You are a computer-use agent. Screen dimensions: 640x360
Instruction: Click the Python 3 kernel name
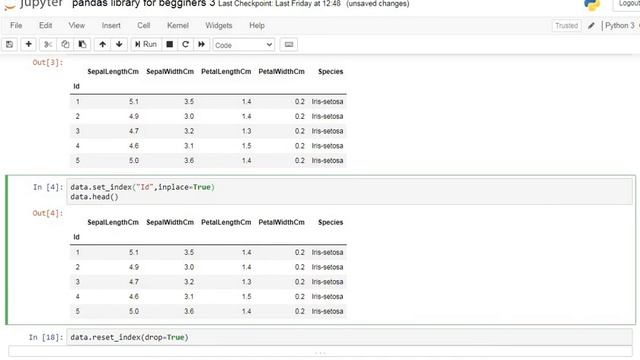coord(620,25)
